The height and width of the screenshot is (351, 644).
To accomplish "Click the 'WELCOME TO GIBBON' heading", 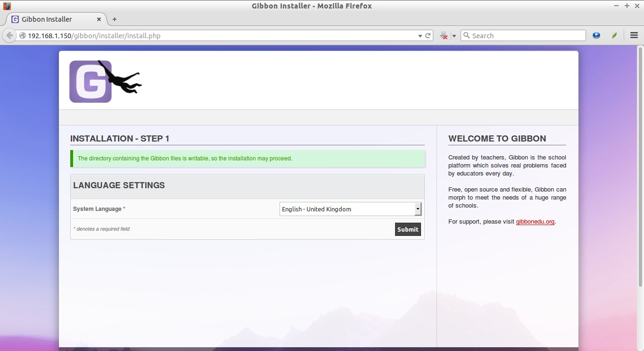I will (497, 139).
